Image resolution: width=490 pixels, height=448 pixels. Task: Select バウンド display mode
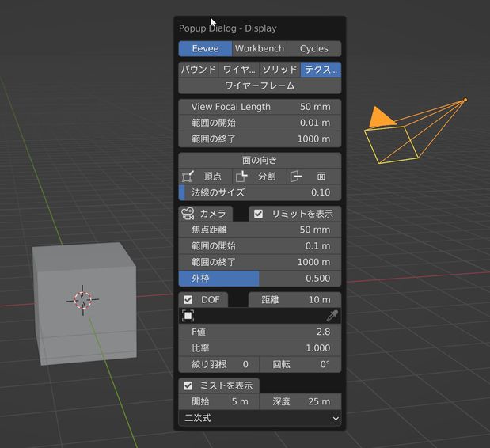pos(199,70)
